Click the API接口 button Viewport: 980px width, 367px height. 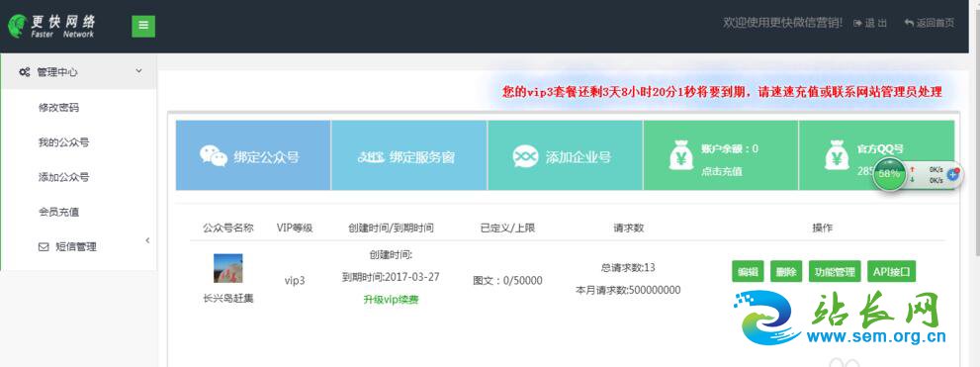(x=891, y=272)
